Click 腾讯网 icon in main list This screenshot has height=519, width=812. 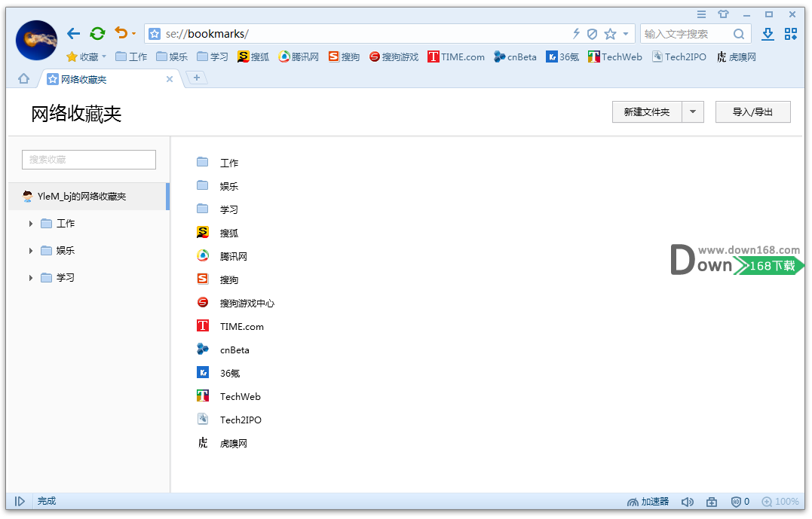(x=203, y=255)
